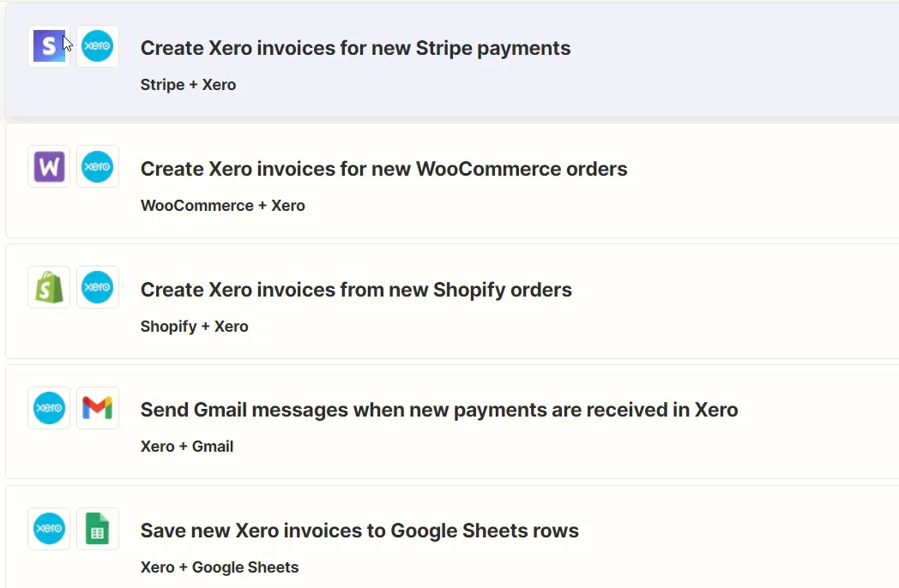Choose "Save new Xero invoices to Google Sheets rows"
The image size is (899, 588).
(359, 531)
